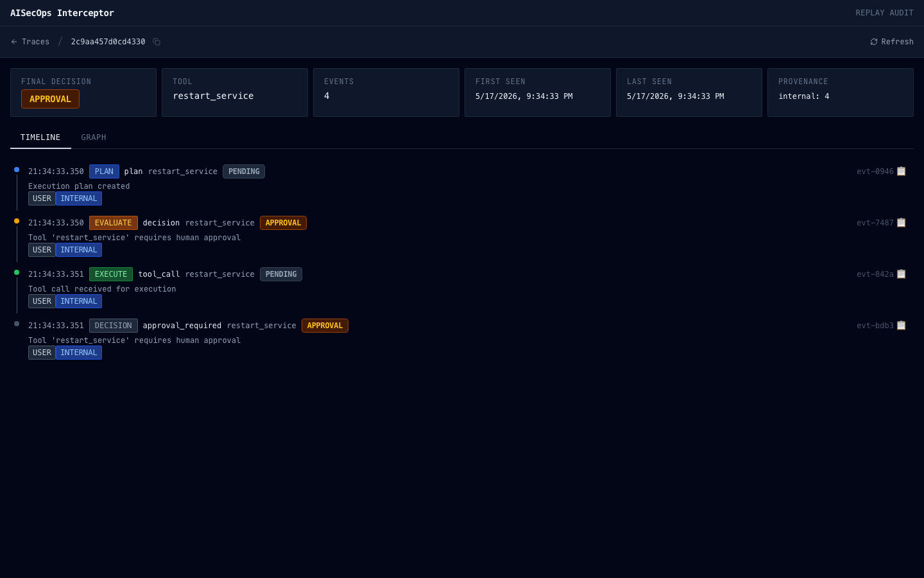Click the Provenance value internal: 4

pos(804,96)
